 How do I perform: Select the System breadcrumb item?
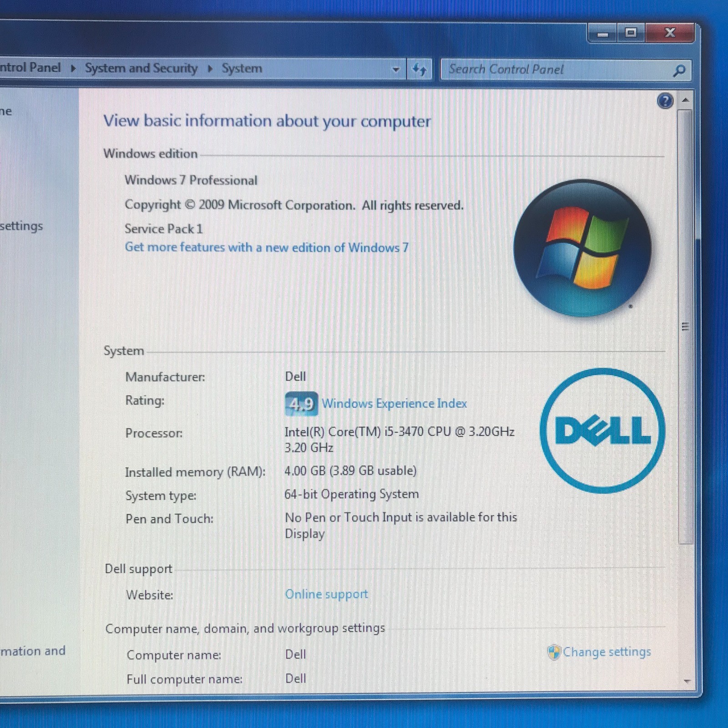[x=242, y=69]
